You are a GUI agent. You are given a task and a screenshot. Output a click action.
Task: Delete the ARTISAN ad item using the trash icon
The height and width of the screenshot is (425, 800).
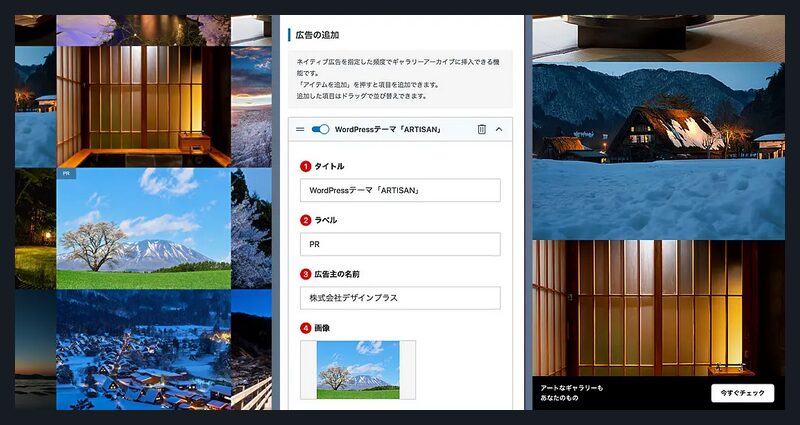tap(481, 129)
